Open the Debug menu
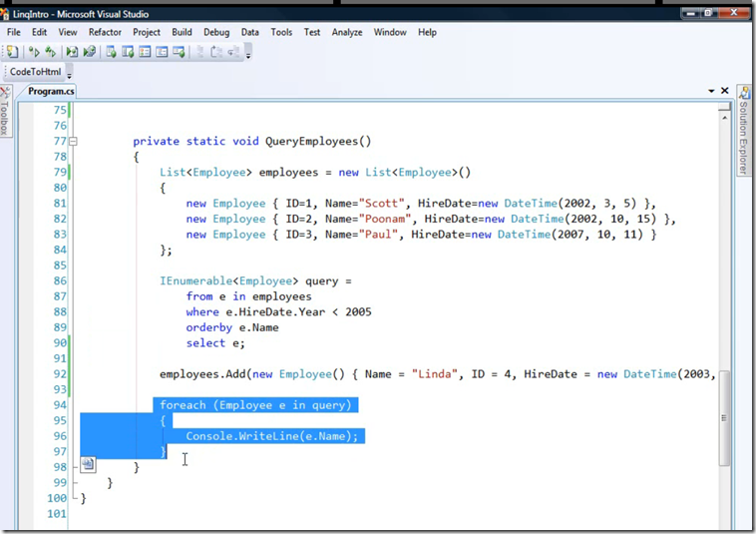 (216, 32)
